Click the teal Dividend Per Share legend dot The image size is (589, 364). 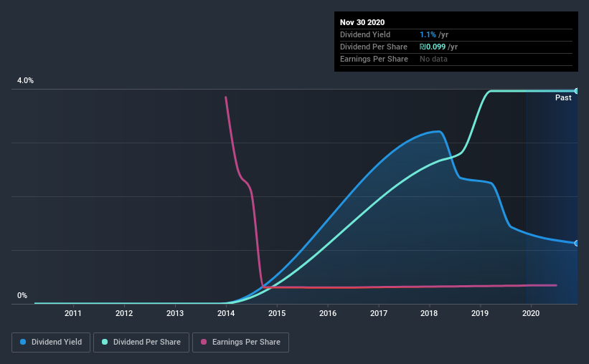click(105, 342)
